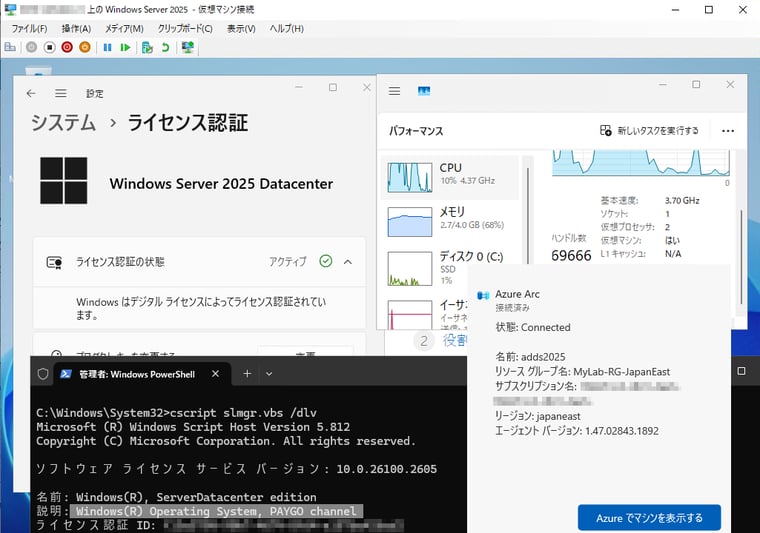
Task: Send Ctrl+Alt+Del via the toolbar icon
Action: 10,47
